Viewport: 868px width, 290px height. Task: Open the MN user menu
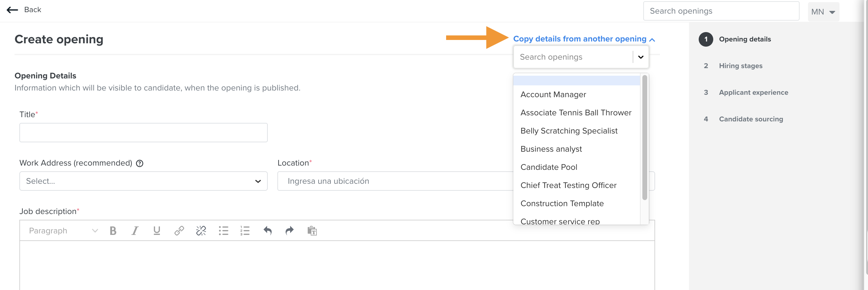pyautogui.click(x=823, y=12)
